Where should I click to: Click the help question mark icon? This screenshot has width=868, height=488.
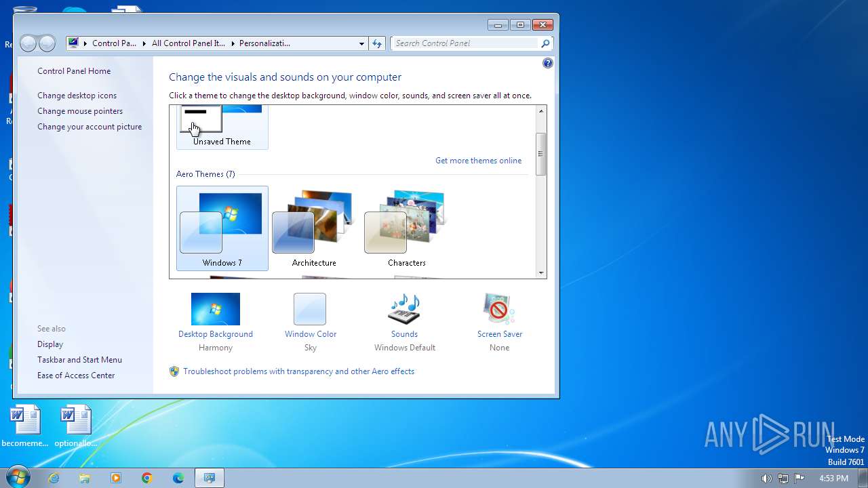point(548,63)
